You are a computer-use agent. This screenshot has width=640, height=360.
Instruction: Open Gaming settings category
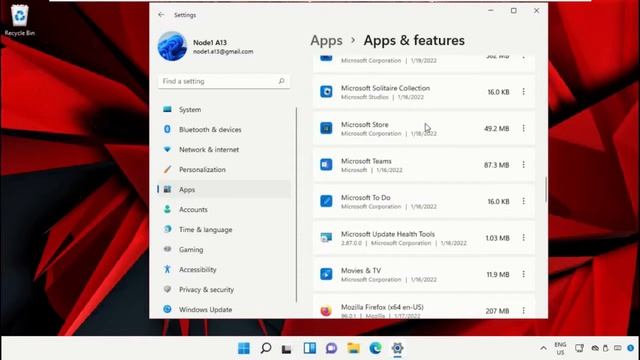(224, 249)
